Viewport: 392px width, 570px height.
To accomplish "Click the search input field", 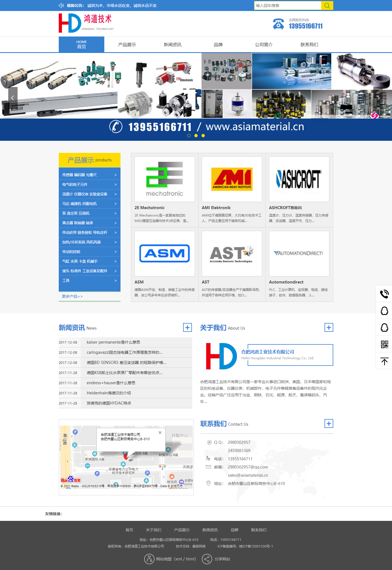I will tap(288, 5).
